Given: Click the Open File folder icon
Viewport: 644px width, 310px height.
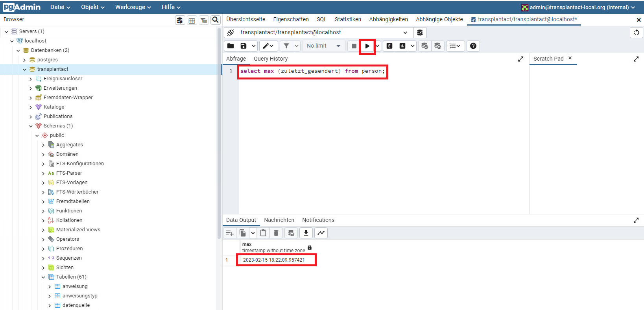Looking at the screenshot, I should pos(231,46).
